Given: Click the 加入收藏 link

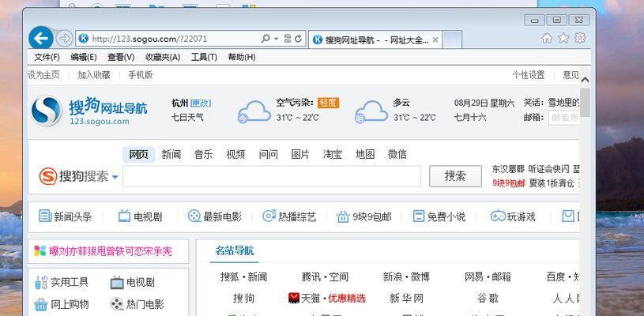Looking at the screenshot, I should (x=94, y=75).
